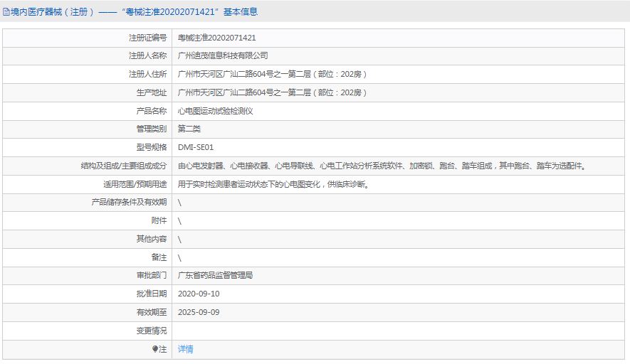Select approving department 广东省药品监督管理局
The height and width of the screenshot is (364, 630).
point(215,275)
